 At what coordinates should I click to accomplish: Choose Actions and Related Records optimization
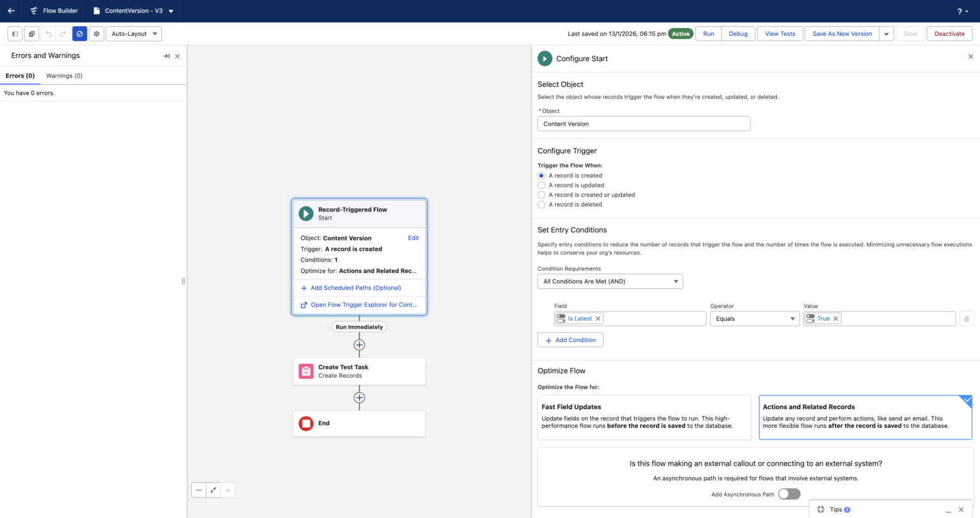[x=865, y=417]
